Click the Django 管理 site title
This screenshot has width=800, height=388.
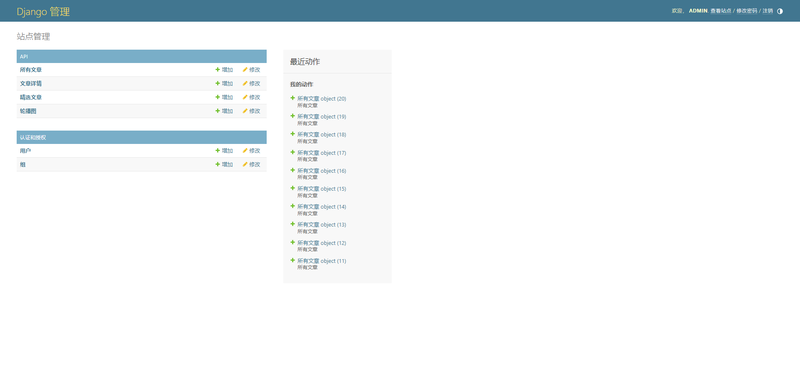tap(43, 12)
